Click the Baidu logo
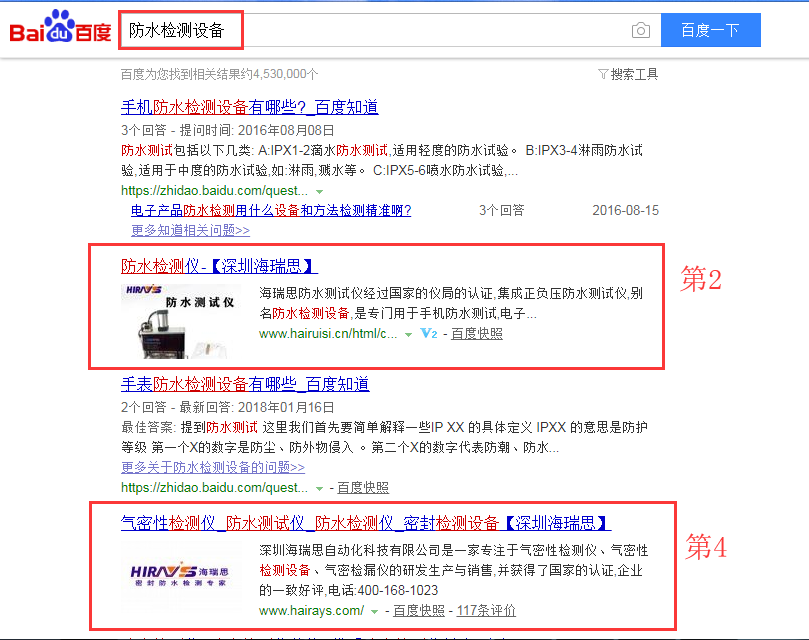Image resolution: width=809 pixels, height=640 pixels. [x=60, y=30]
